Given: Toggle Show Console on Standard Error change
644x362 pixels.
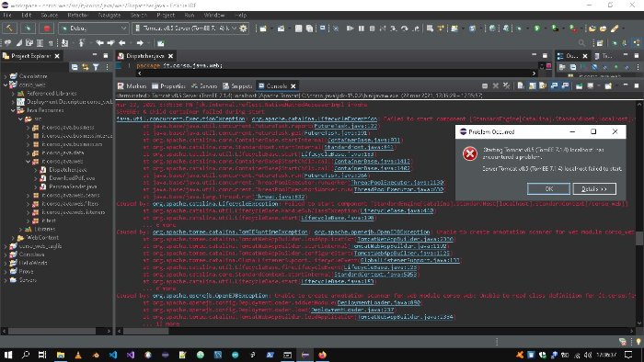Looking at the screenshot, I should [x=565, y=85].
